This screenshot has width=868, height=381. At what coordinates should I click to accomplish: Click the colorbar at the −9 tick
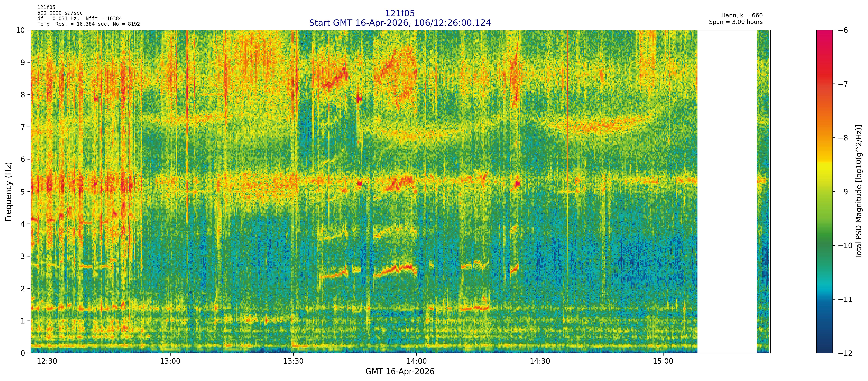(x=824, y=192)
